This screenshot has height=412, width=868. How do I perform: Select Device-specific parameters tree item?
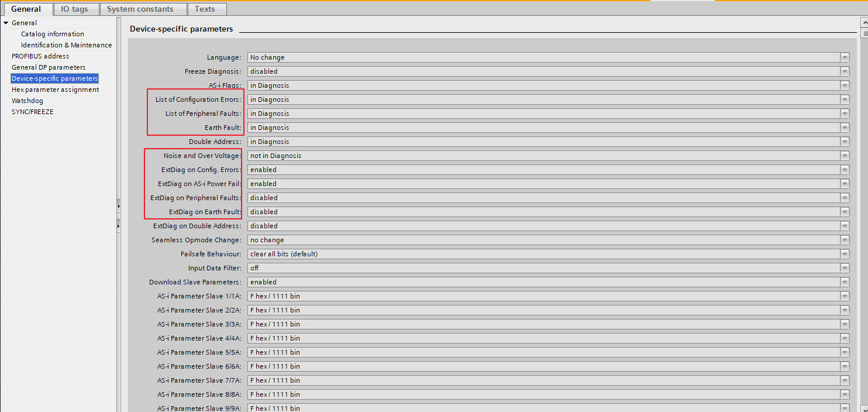55,78
